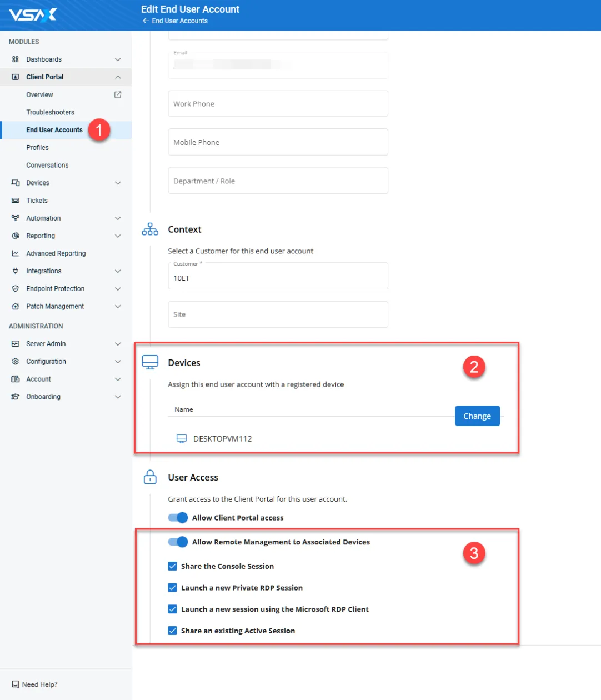Open Overview external link icon
Viewport: 601px width, 700px height.
[118, 95]
